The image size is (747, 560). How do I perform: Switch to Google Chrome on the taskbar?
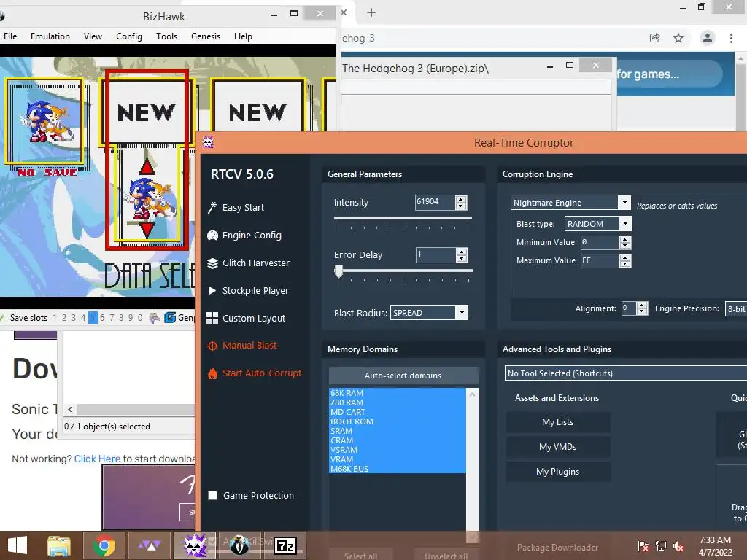(x=104, y=545)
